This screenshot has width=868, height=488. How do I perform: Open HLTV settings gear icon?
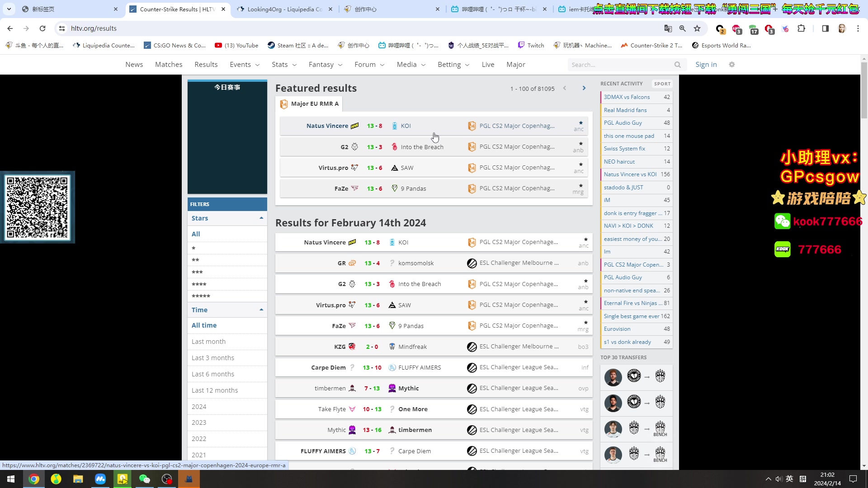(x=732, y=65)
